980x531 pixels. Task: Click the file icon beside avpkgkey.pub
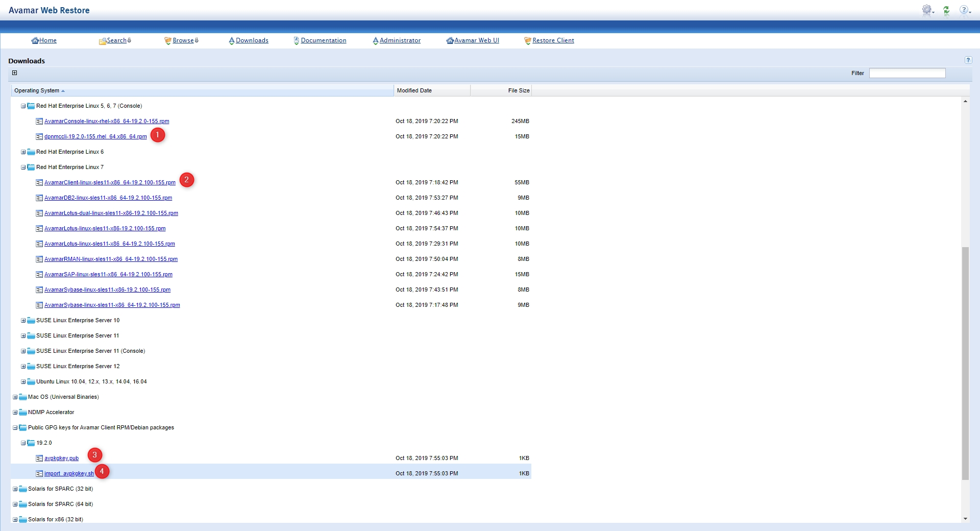39,458
